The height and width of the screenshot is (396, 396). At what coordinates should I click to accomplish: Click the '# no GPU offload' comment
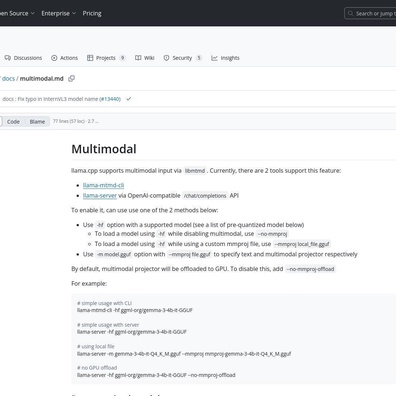[x=97, y=368]
